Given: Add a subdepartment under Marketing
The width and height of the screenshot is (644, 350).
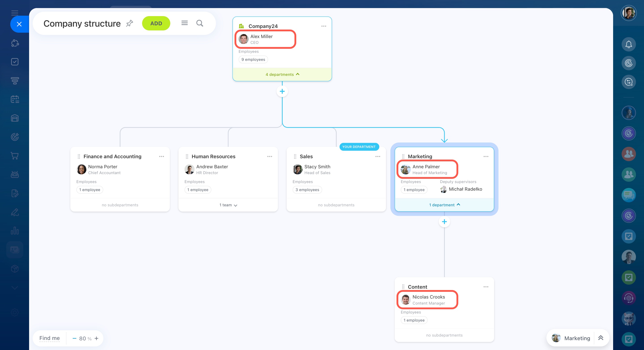Looking at the screenshot, I should coord(444,222).
